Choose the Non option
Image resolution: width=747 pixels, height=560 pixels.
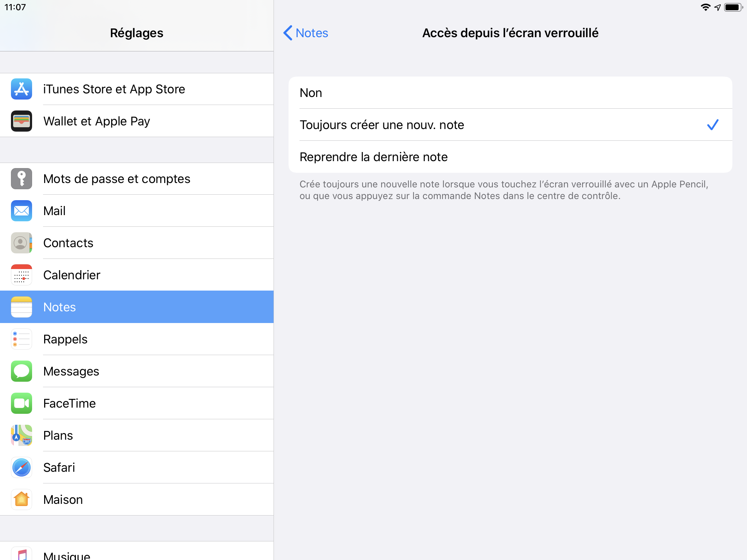(x=510, y=93)
